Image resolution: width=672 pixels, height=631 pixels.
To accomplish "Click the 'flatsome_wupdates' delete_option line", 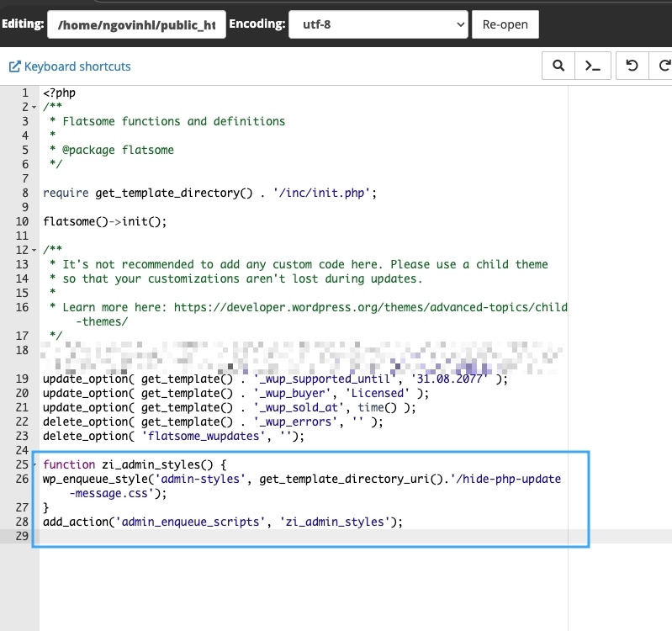I will coord(173,436).
